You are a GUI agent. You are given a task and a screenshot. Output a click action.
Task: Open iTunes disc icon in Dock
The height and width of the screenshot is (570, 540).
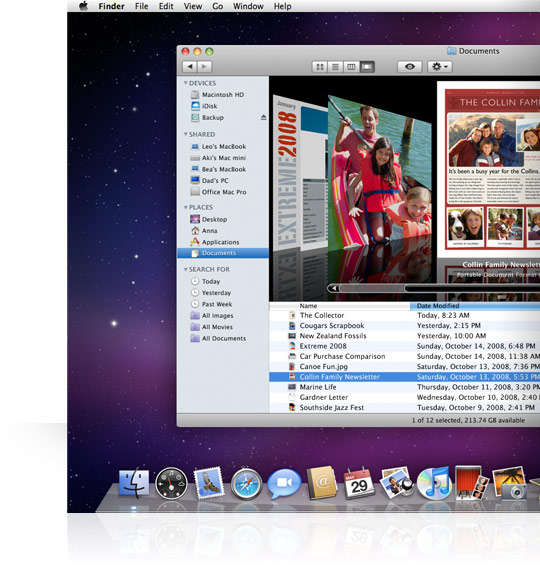tap(434, 483)
